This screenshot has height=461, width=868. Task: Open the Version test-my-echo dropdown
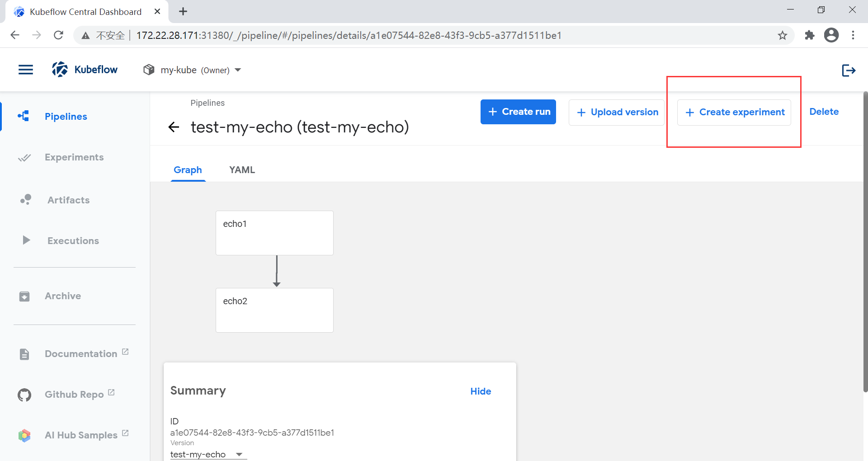tap(208, 454)
